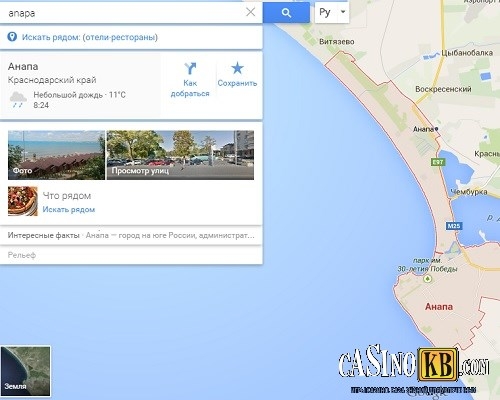Click the rain cloud weather icon
The image size is (500, 400).
tap(18, 100)
